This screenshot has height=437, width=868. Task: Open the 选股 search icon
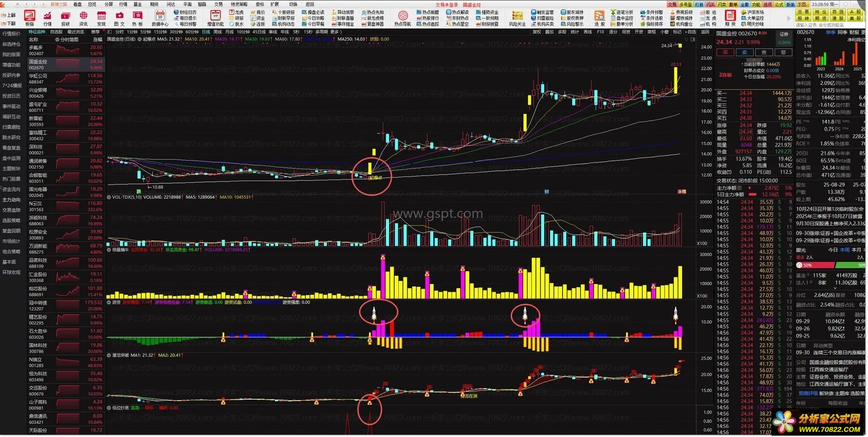pos(599,18)
